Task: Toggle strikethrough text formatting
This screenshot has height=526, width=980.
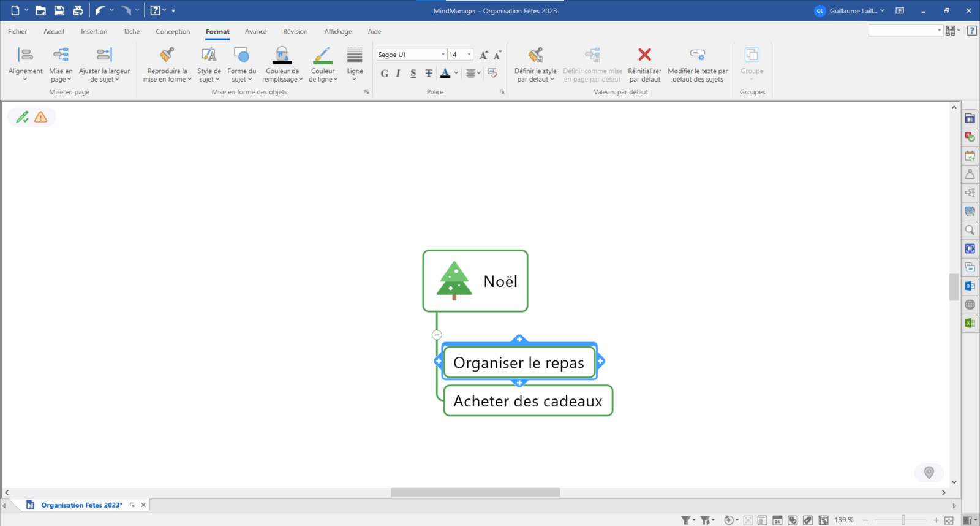Action: coord(429,74)
